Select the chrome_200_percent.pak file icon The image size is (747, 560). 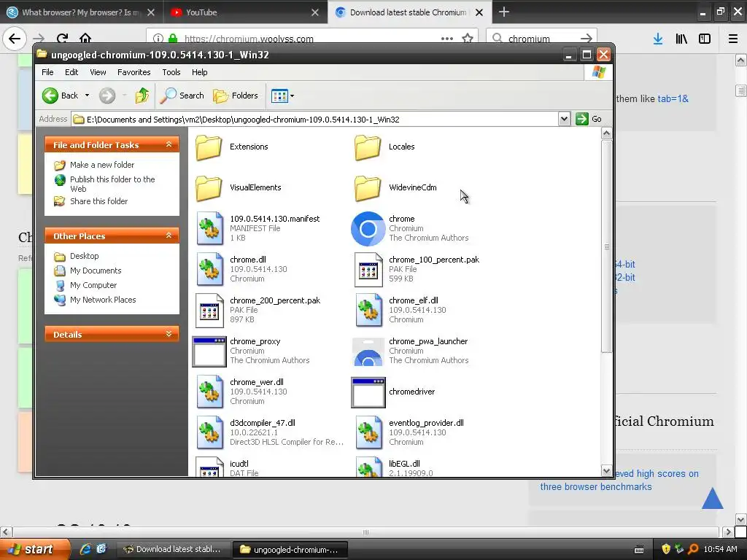(209, 311)
